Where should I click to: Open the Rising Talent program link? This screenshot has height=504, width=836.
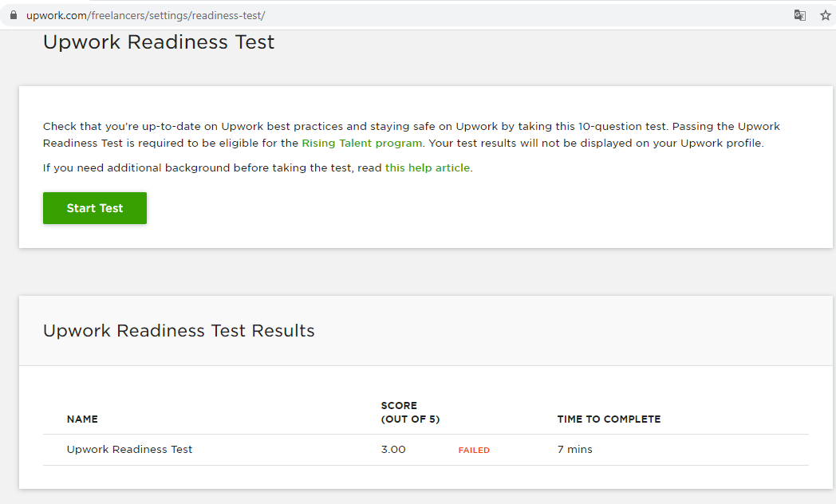click(x=361, y=144)
